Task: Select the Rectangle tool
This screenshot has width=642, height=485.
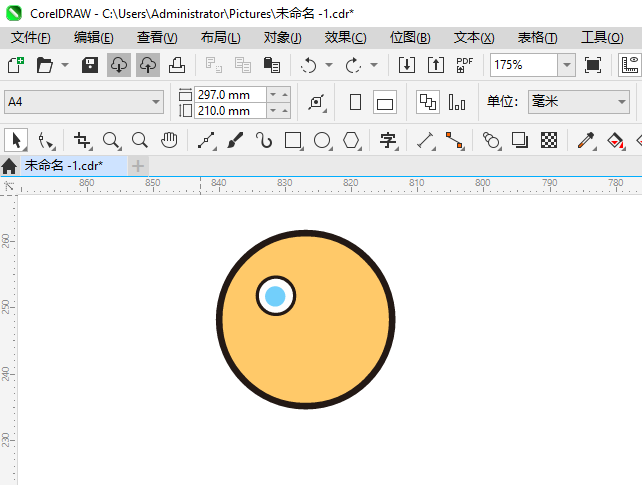Action: click(x=294, y=140)
